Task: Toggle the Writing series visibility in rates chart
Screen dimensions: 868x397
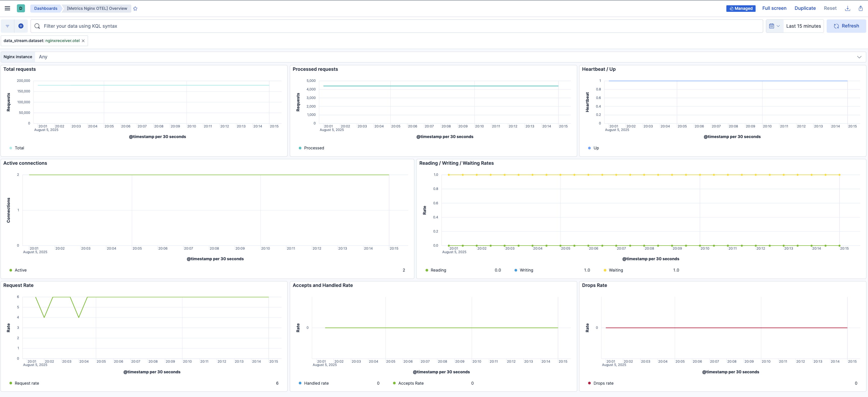Action: point(526,270)
